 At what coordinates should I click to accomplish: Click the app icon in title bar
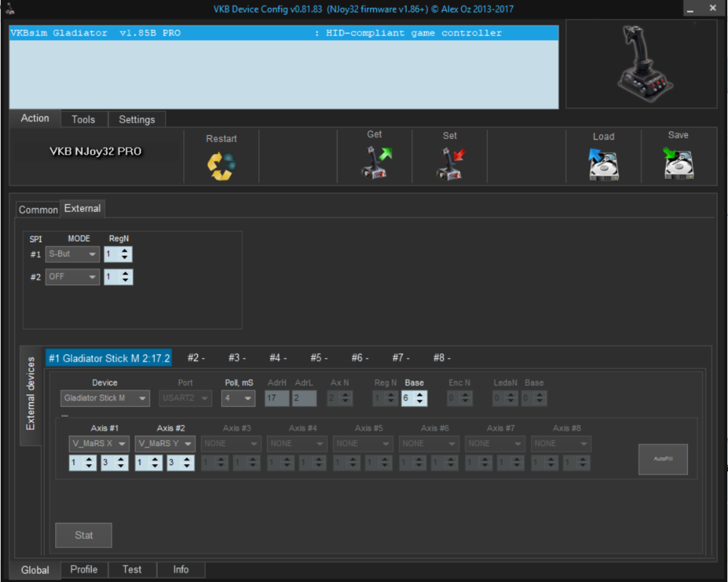(x=9, y=8)
